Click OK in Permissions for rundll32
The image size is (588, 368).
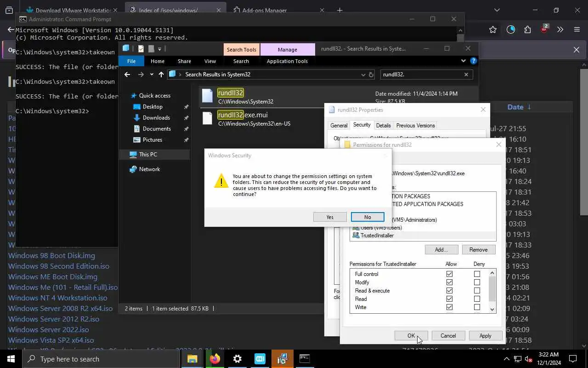(x=411, y=336)
